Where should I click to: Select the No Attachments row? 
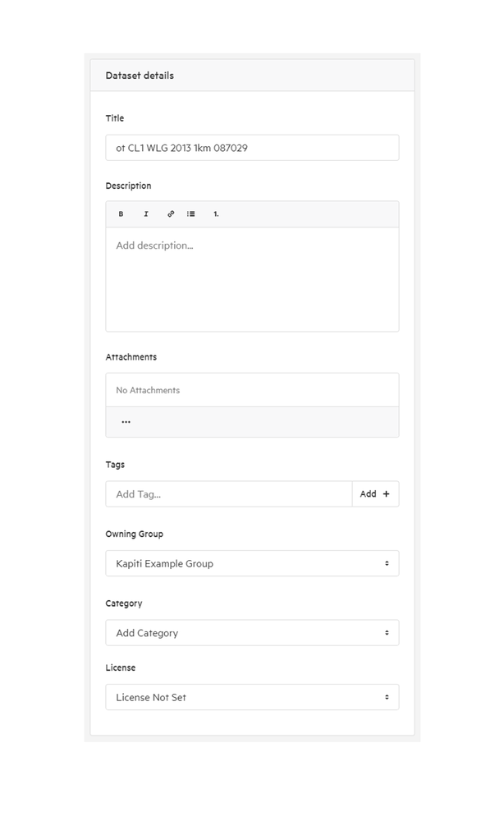[x=252, y=390]
